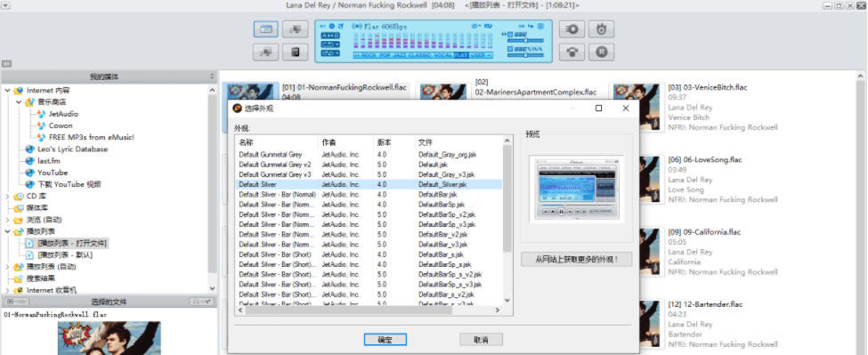This screenshot has width=868, height=355.
Task: Click the left icon button on 选择的文件 bar
Action: coord(16,302)
